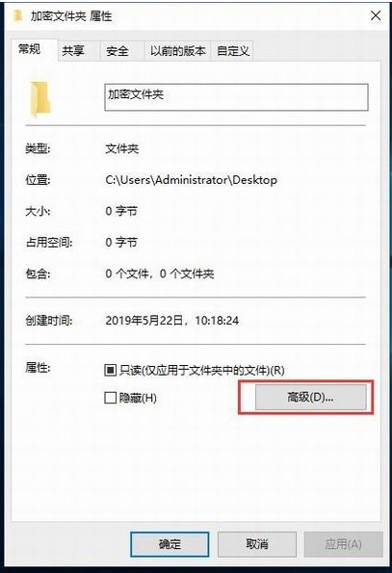Click the 应用(A) apply button
The height and width of the screenshot is (573, 392).
pos(344,544)
